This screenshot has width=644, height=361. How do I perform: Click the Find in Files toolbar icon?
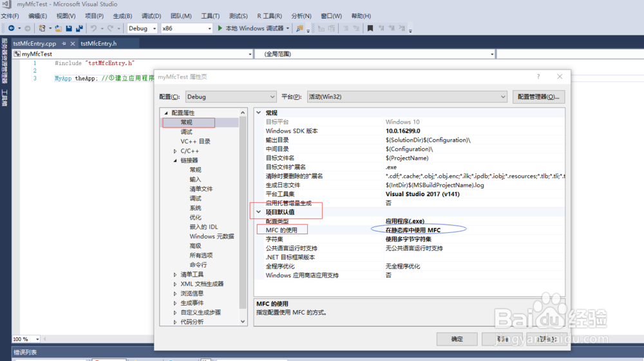pos(300,28)
